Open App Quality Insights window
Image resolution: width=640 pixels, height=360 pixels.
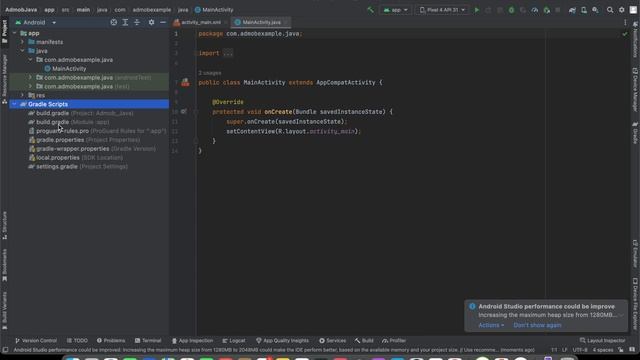[282, 340]
